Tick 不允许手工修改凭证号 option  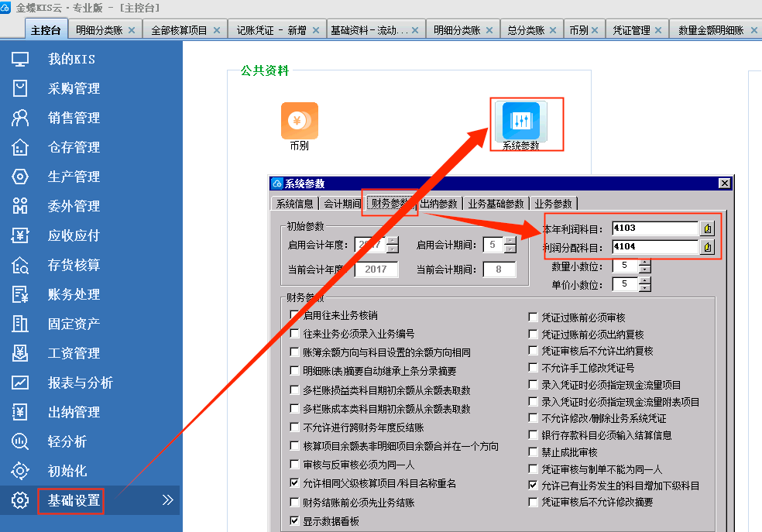click(x=533, y=368)
